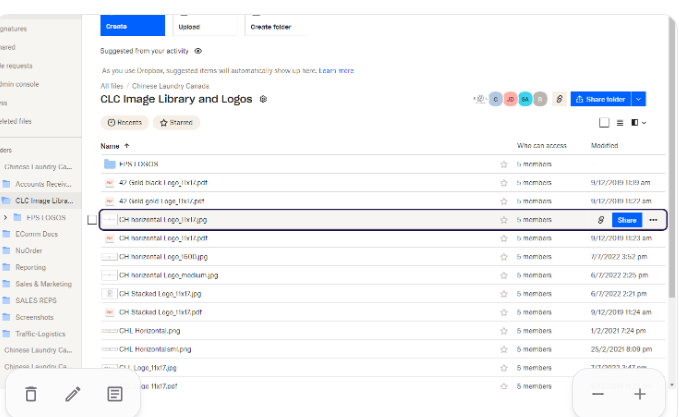Select the Starred filter chip
The image size is (681, 417).
tap(176, 123)
